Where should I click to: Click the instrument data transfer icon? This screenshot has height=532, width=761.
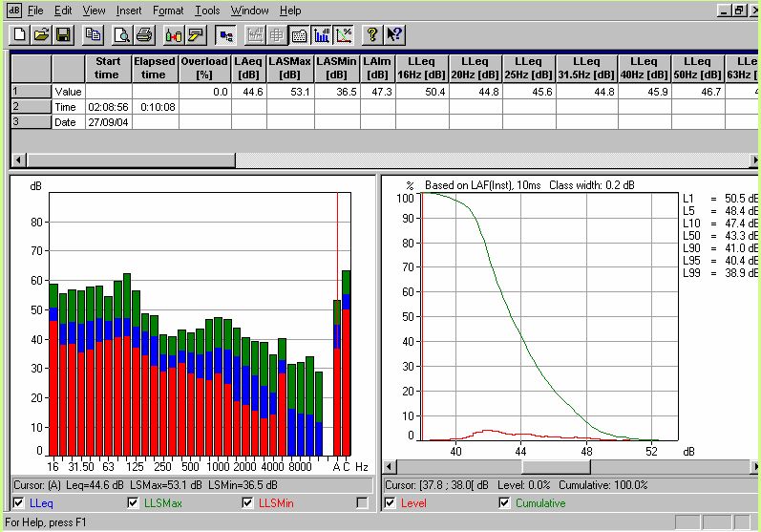tap(173, 35)
